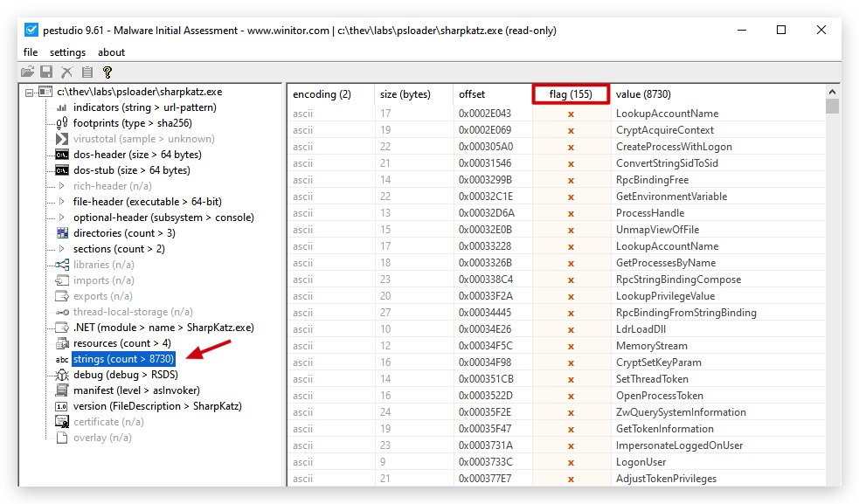Sort by the offset column header

point(493,94)
